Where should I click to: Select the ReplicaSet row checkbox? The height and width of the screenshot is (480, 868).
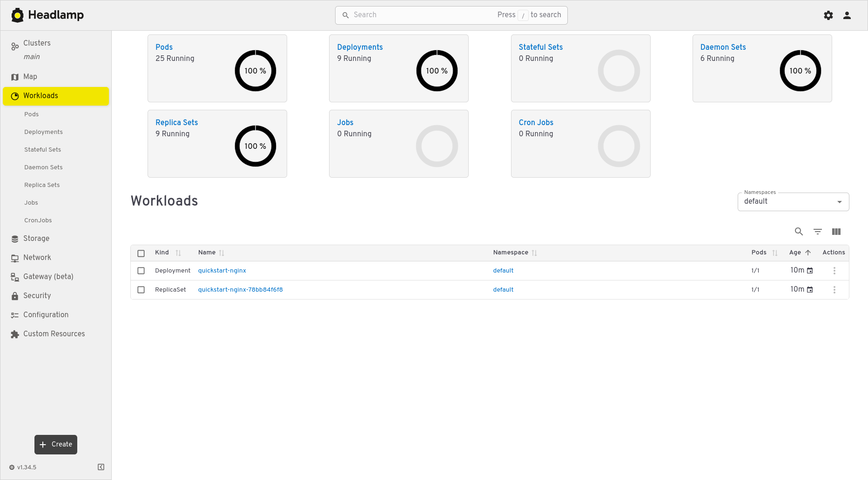[x=141, y=290]
